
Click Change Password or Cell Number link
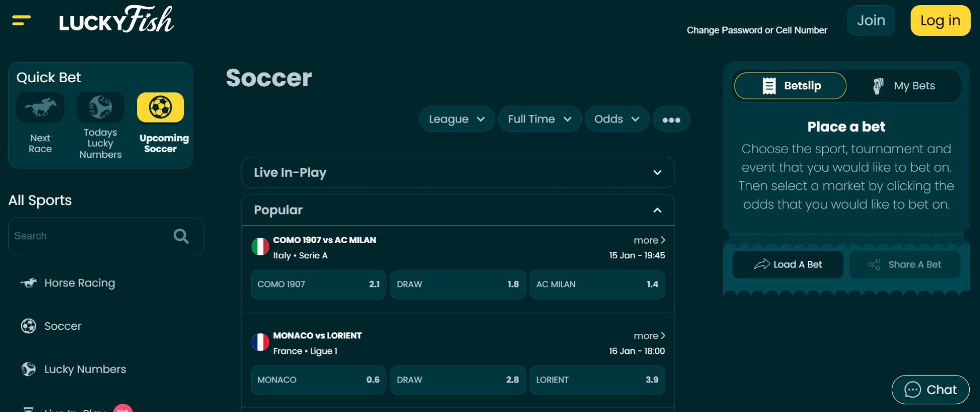coord(756,30)
